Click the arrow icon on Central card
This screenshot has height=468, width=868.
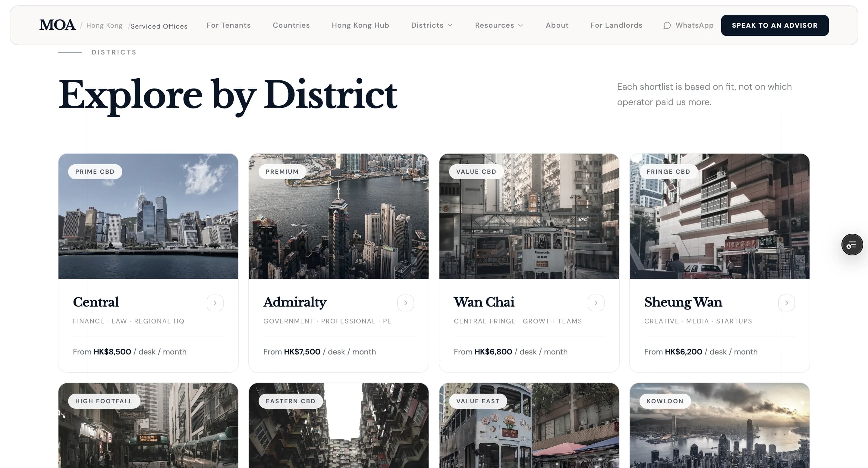click(x=215, y=303)
